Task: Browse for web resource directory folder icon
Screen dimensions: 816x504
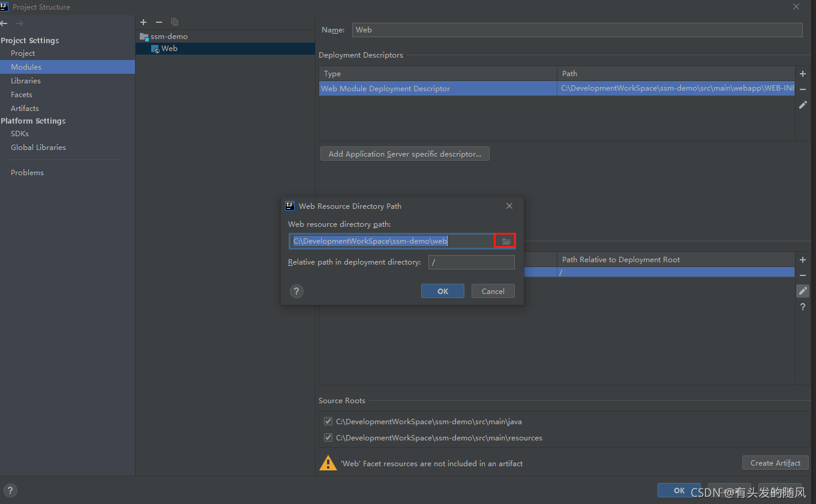Action: (x=506, y=241)
